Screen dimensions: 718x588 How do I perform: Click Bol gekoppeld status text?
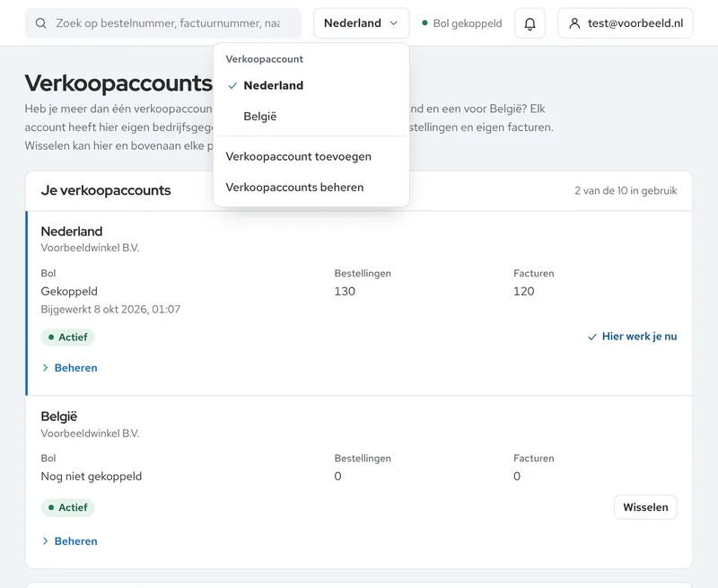[x=468, y=23]
